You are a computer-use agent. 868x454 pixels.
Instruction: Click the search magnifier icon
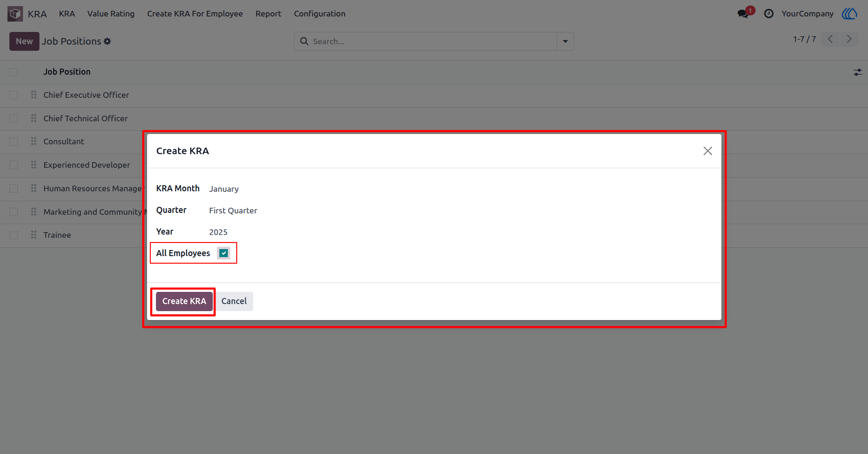point(304,41)
